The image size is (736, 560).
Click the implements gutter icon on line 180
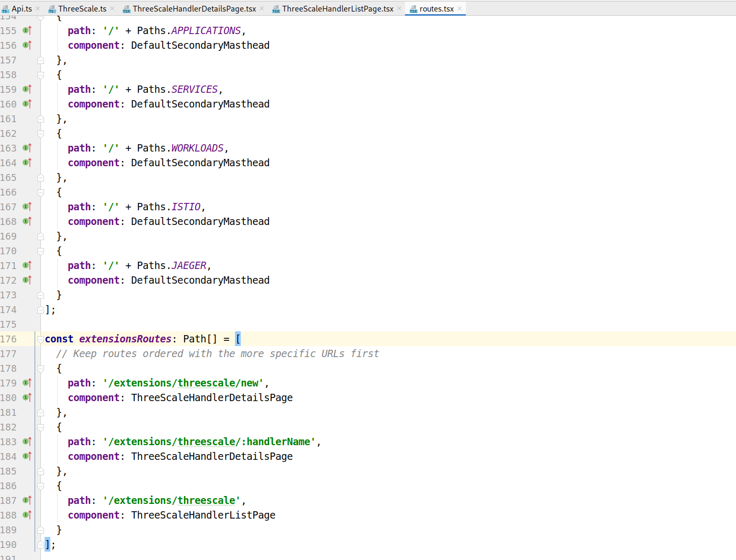[27, 397]
